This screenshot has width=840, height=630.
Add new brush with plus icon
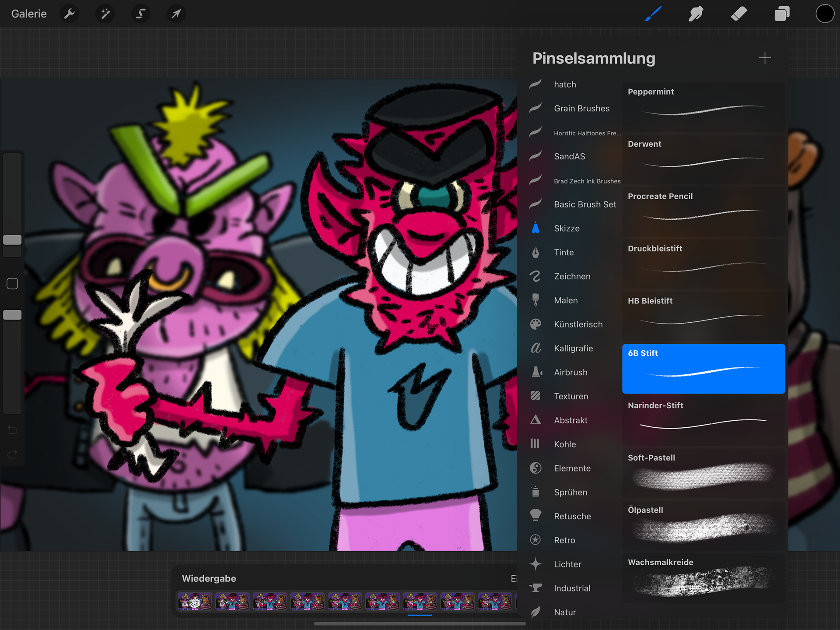pos(765,58)
